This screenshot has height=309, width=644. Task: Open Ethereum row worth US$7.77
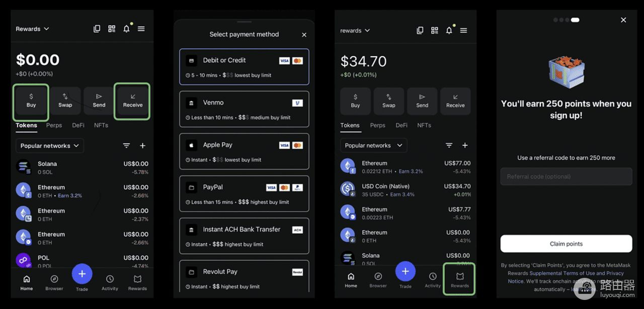(406, 213)
